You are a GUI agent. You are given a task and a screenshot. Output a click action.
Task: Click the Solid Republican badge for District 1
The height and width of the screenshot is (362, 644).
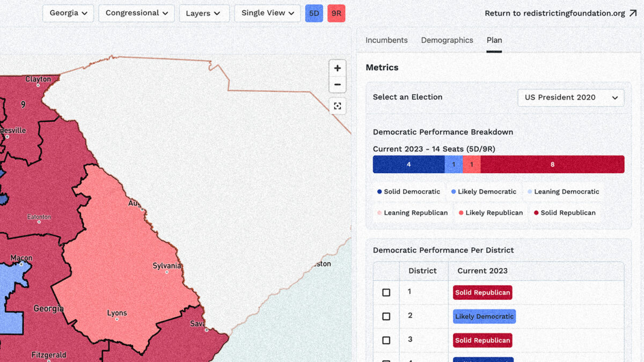(x=482, y=292)
